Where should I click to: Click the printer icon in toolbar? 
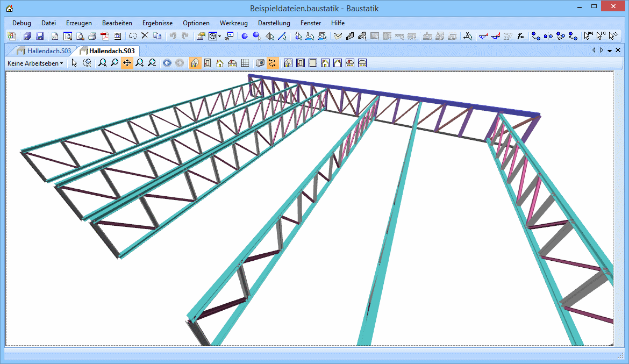pyautogui.click(x=92, y=36)
